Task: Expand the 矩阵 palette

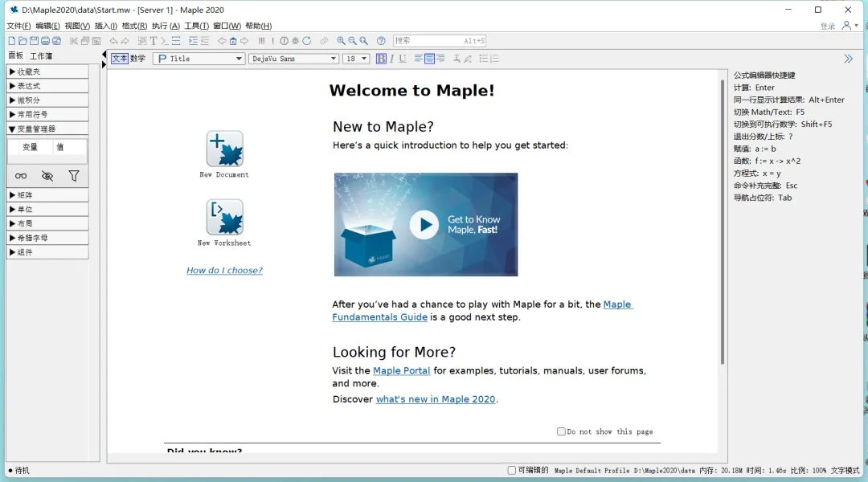Action: click(x=47, y=195)
